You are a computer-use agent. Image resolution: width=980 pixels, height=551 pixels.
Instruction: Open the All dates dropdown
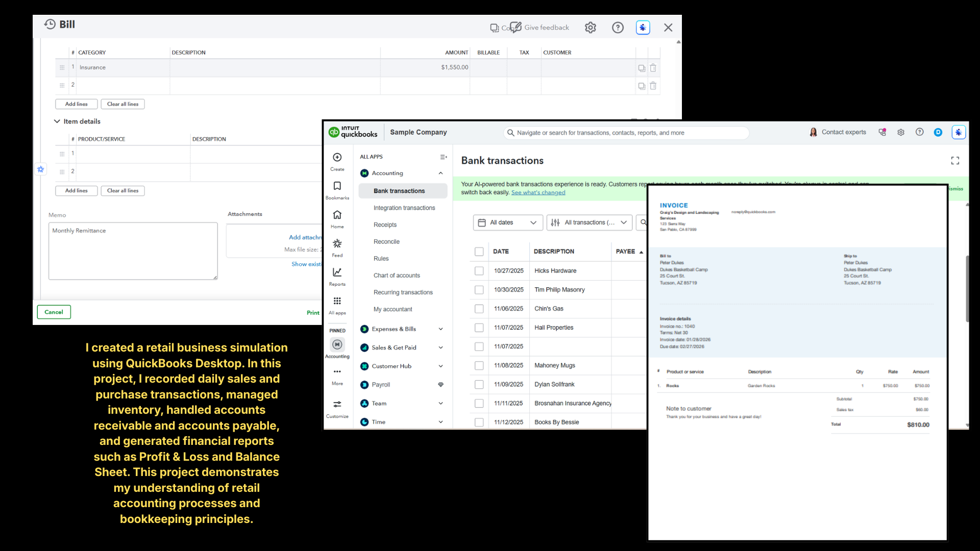click(x=507, y=222)
